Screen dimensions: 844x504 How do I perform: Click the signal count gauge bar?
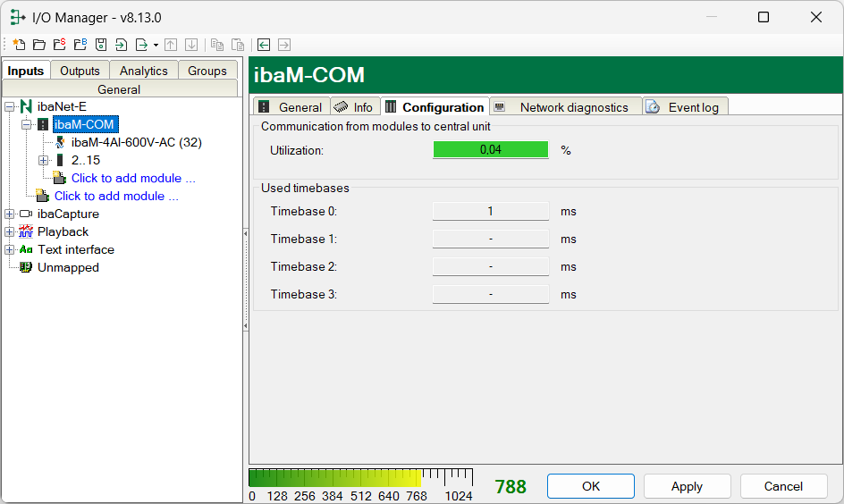pos(360,478)
